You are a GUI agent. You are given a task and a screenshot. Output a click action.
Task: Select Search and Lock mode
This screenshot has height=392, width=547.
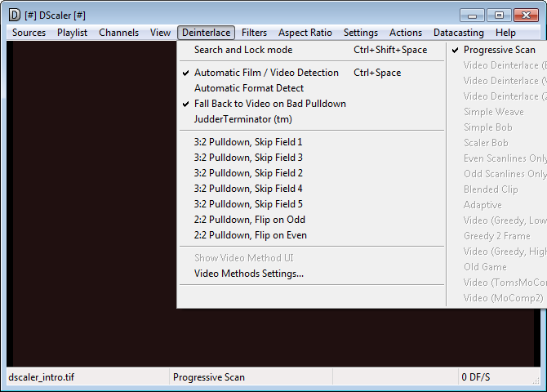[x=312, y=50]
